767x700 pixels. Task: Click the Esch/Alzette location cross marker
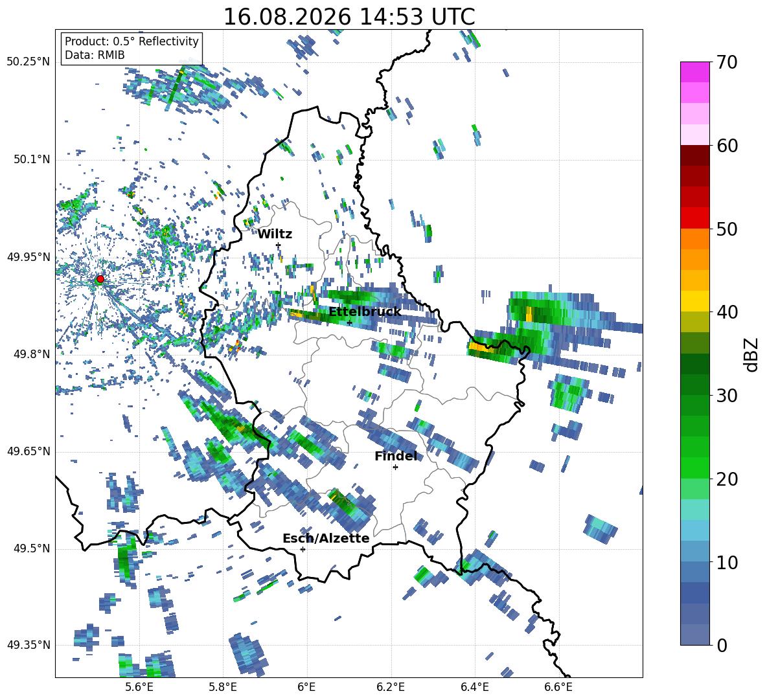(x=303, y=549)
